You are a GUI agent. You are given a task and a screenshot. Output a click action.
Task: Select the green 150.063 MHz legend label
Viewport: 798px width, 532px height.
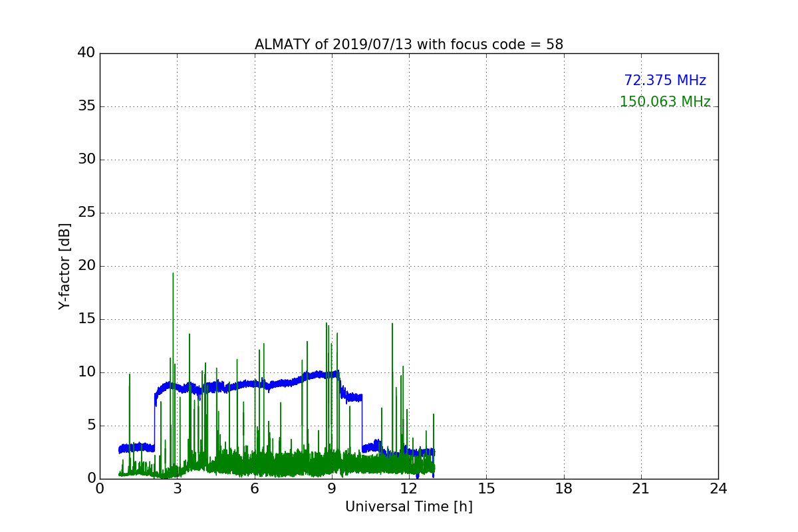[x=665, y=102]
